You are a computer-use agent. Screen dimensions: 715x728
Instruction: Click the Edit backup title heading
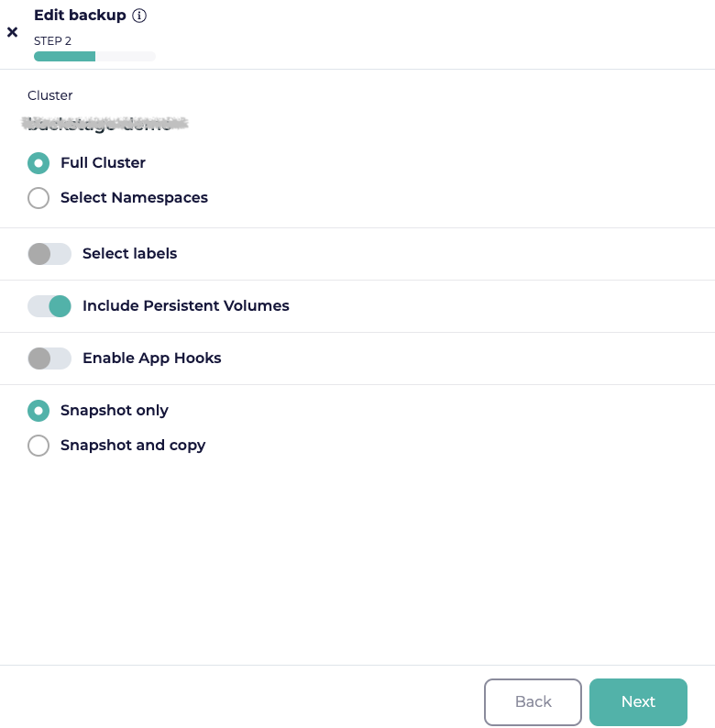tap(80, 16)
